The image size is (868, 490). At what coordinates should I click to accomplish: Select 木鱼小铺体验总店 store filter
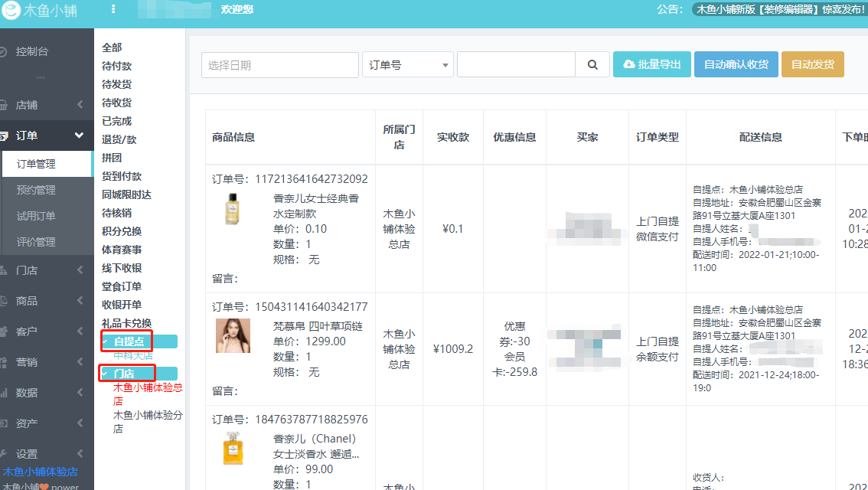(148, 394)
